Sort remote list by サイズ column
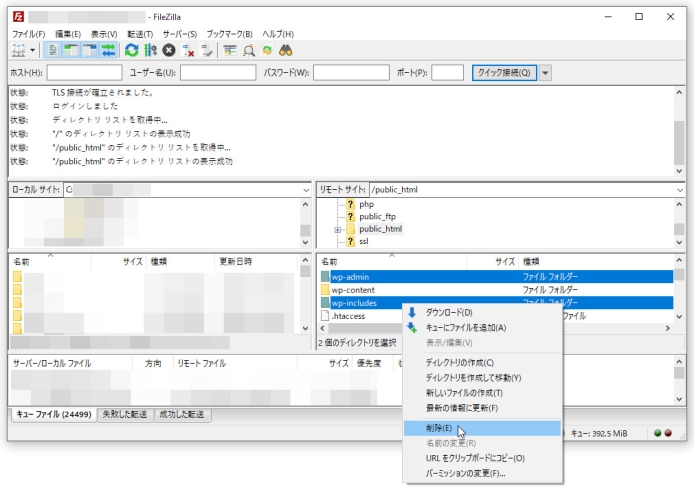Viewport: 694px width, 488px height. click(492, 262)
